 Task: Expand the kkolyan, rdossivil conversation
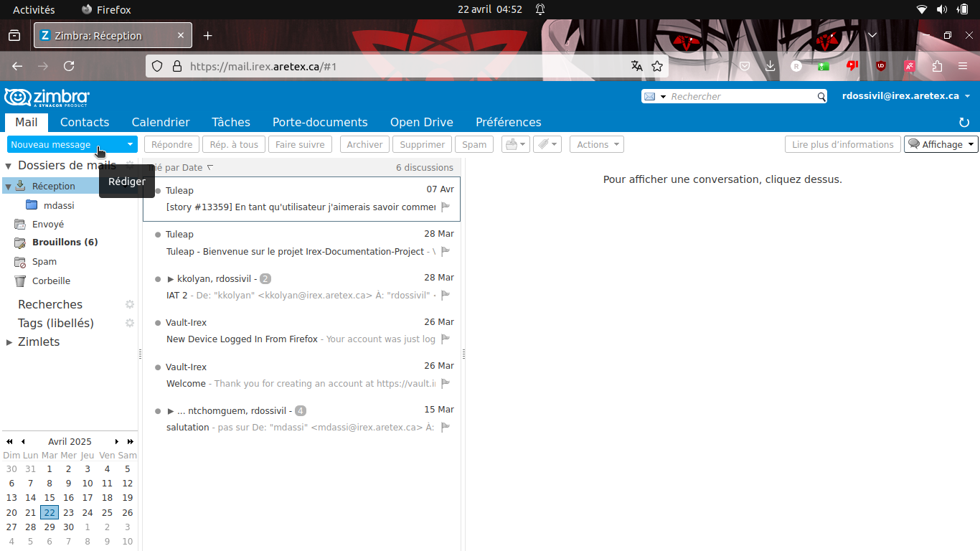(x=171, y=278)
